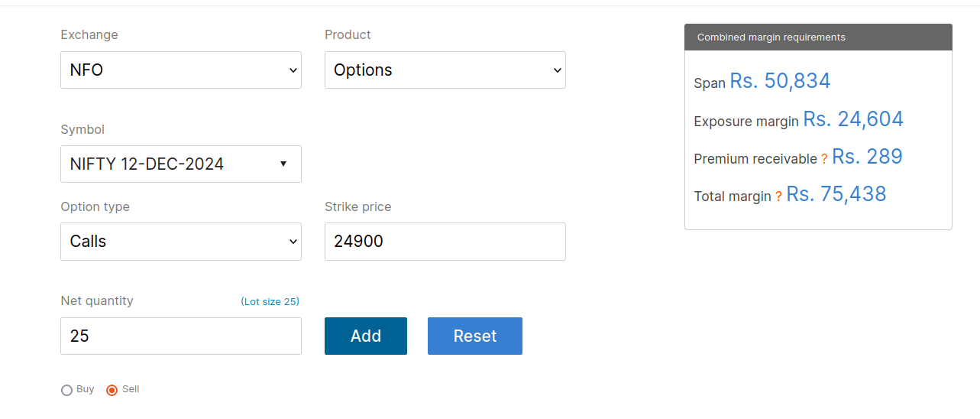Image resolution: width=980 pixels, height=419 pixels.
Task: Click the Add button
Action: (366, 336)
